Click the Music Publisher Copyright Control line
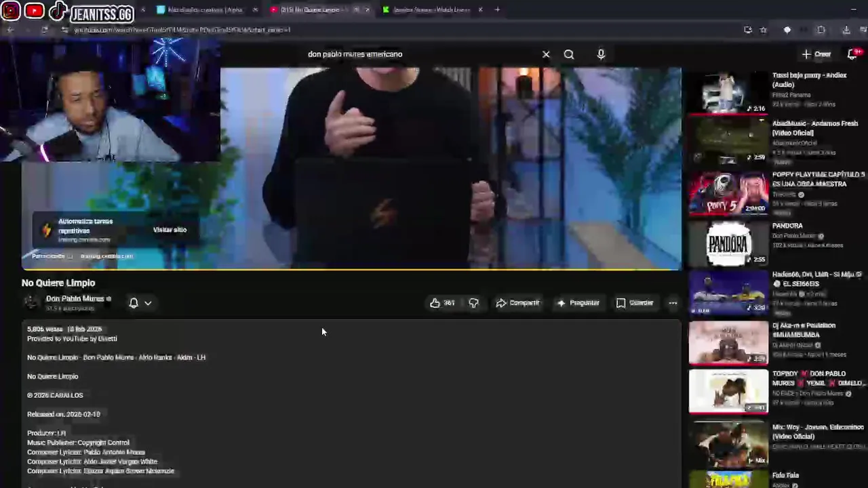The image size is (868, 488). point(78,443)
